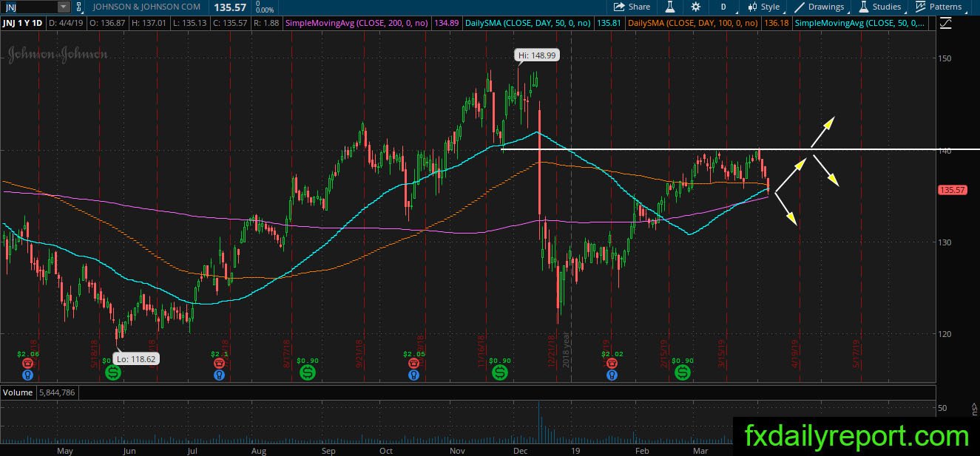Click the $0.90 dividend icon between Nov and Dec
Image resolution: width=980 pixels, height=456 pixels.
(499, 374)
